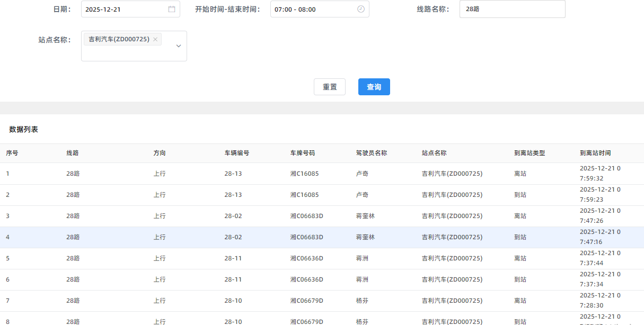Select row 1 with driver 卢奇
This screenshot has width=644, height=325.
click(362, 174)
